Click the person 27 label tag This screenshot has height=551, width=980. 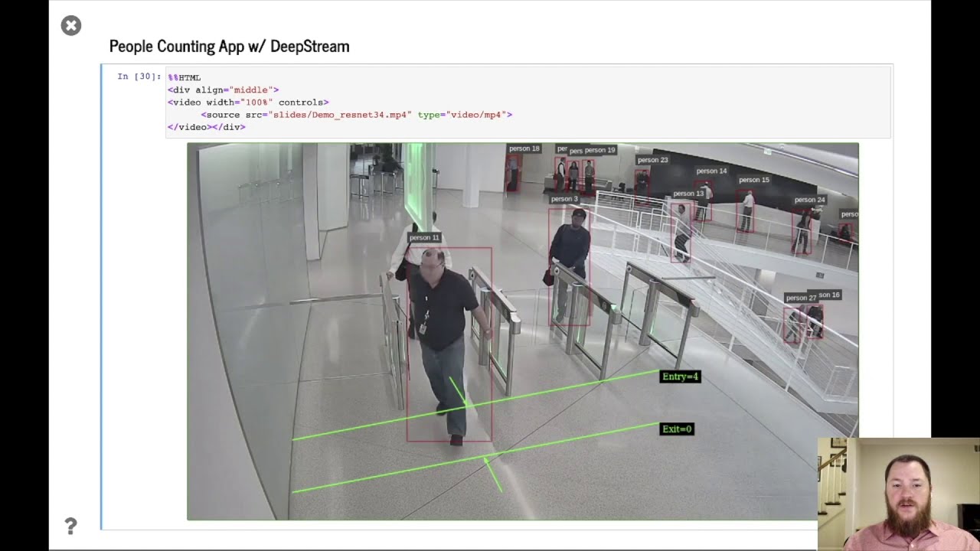(x=800, y=298)
